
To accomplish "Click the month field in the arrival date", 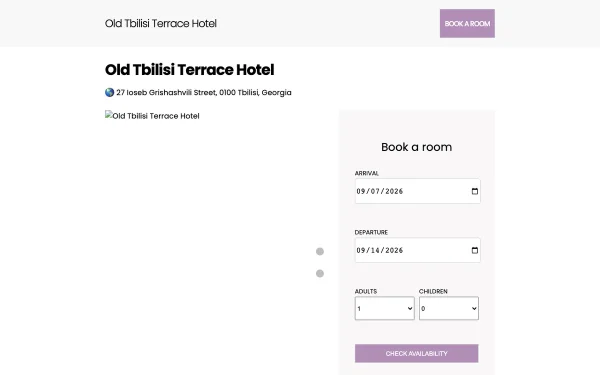I will [361, 191].
